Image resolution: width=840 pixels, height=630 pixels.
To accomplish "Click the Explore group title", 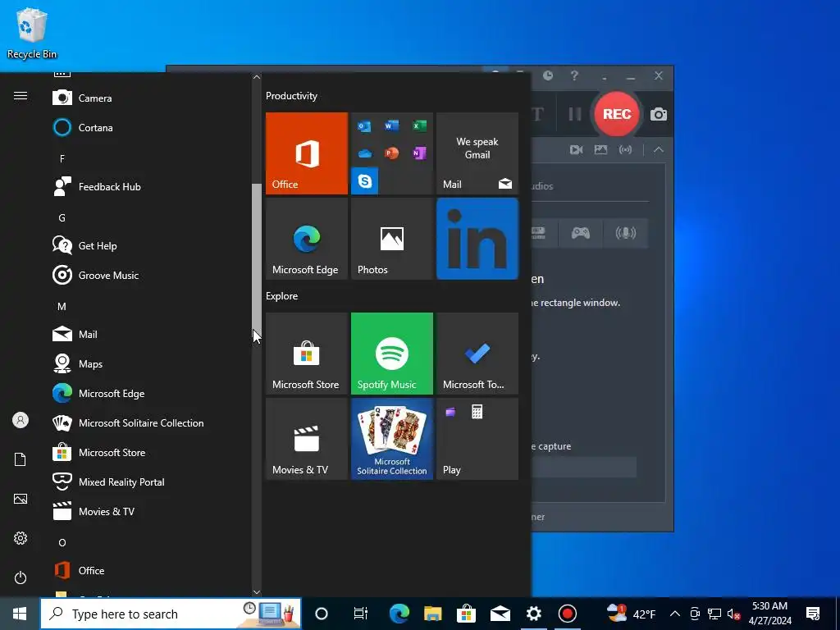I will pyautogui.click(x=282, y=296).
